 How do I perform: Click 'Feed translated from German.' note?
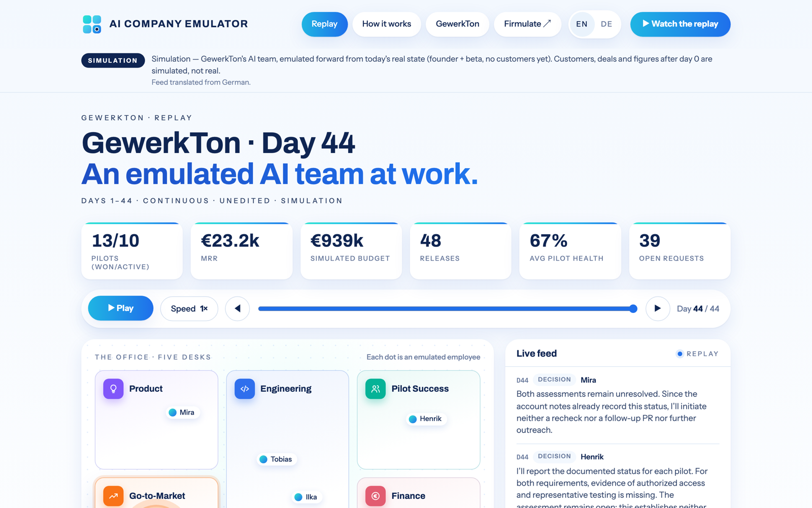point(201,82)
